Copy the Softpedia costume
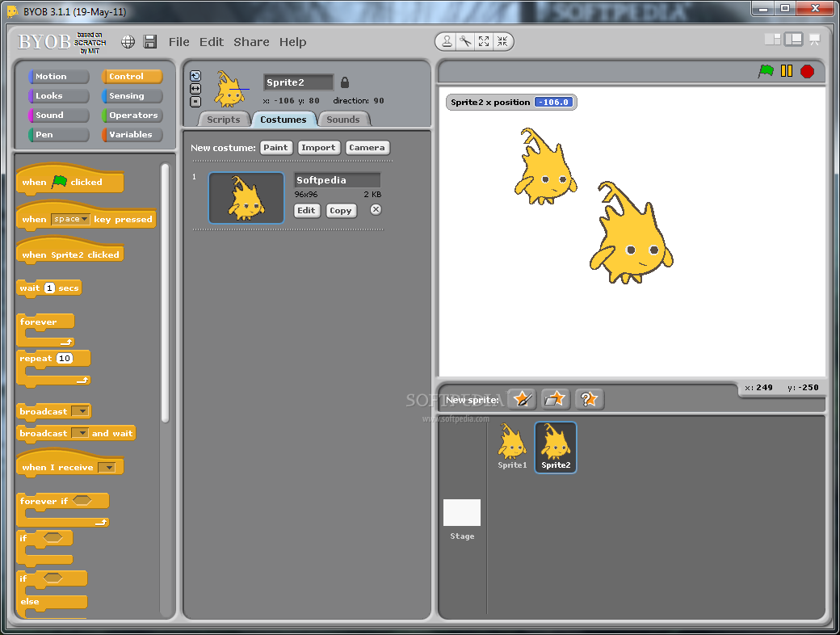 [341, 211]
